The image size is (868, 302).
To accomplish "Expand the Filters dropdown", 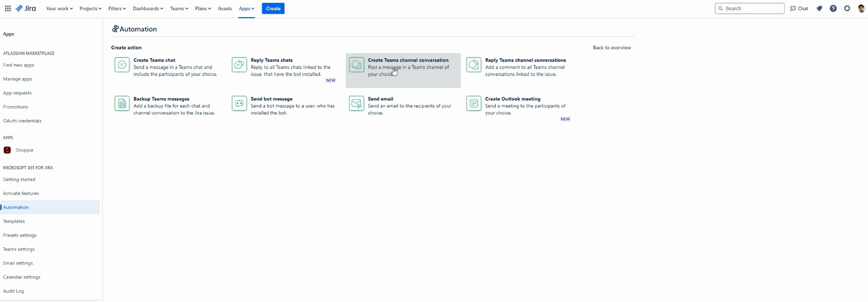I will [117, 8].
